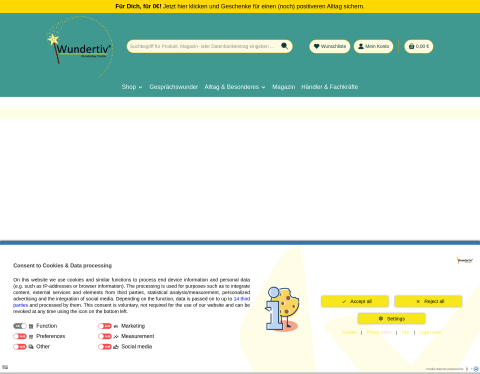Click the 'Function' category label

[47, 326]
